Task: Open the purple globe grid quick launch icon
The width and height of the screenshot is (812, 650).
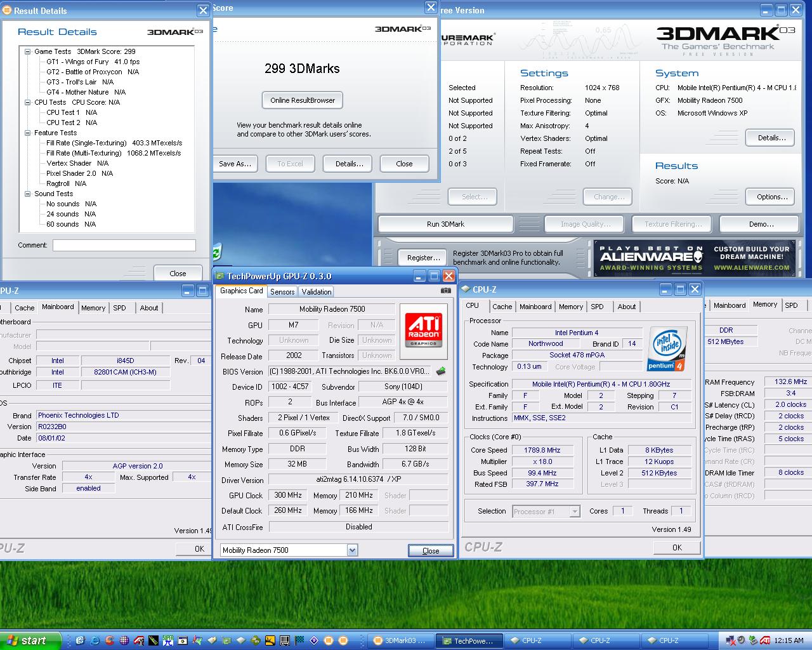Action: [124, 640]
